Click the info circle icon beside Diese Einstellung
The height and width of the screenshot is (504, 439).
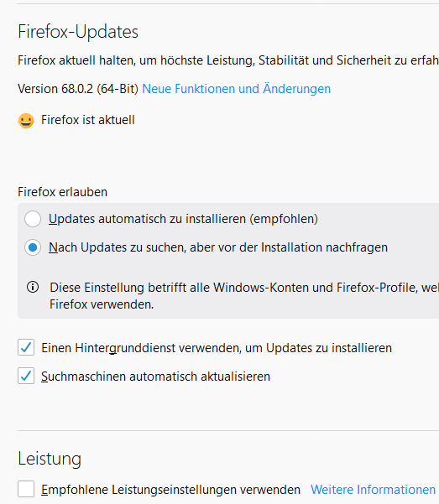click(x=33, y=287)
